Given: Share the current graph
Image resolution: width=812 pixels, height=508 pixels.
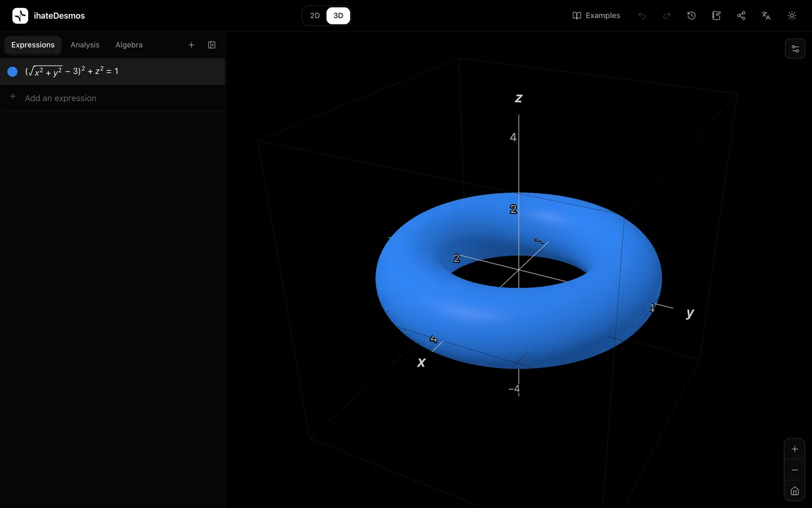Looking at the screenshot, I should coord(741,16).
